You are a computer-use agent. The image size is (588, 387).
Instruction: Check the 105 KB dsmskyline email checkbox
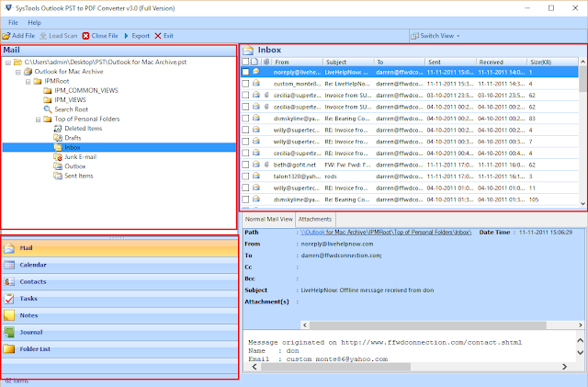(245, 199)
